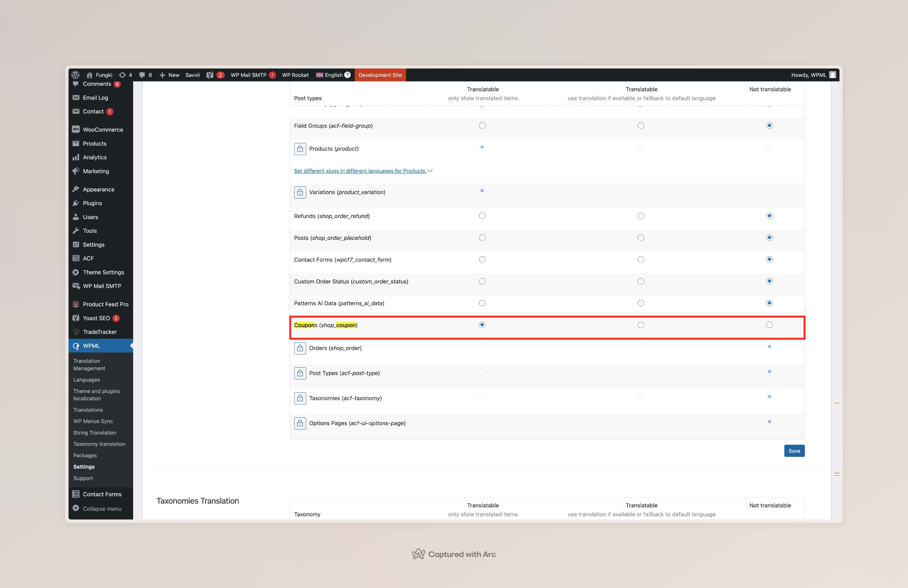The width and height of the screenshot is (908, 588).
Task: Click the lock icon beside Options Pages
Action: click(x=300, y=423)
